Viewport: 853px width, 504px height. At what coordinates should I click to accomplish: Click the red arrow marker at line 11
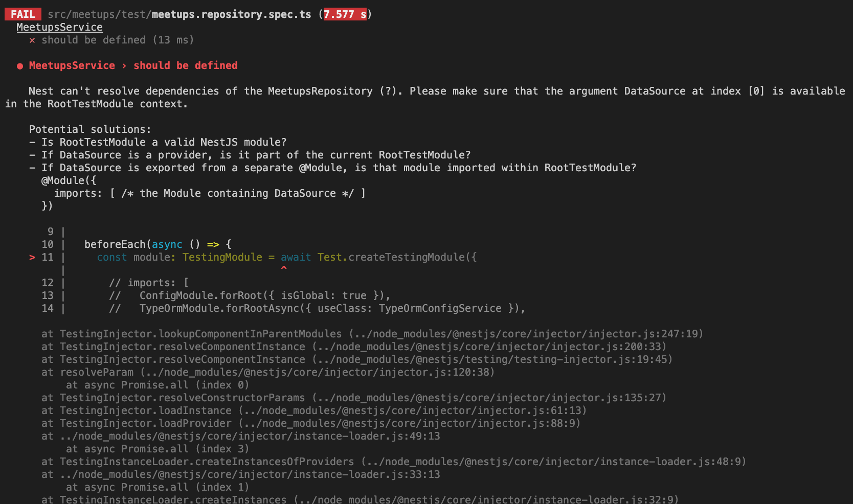[x=32, y=257]
